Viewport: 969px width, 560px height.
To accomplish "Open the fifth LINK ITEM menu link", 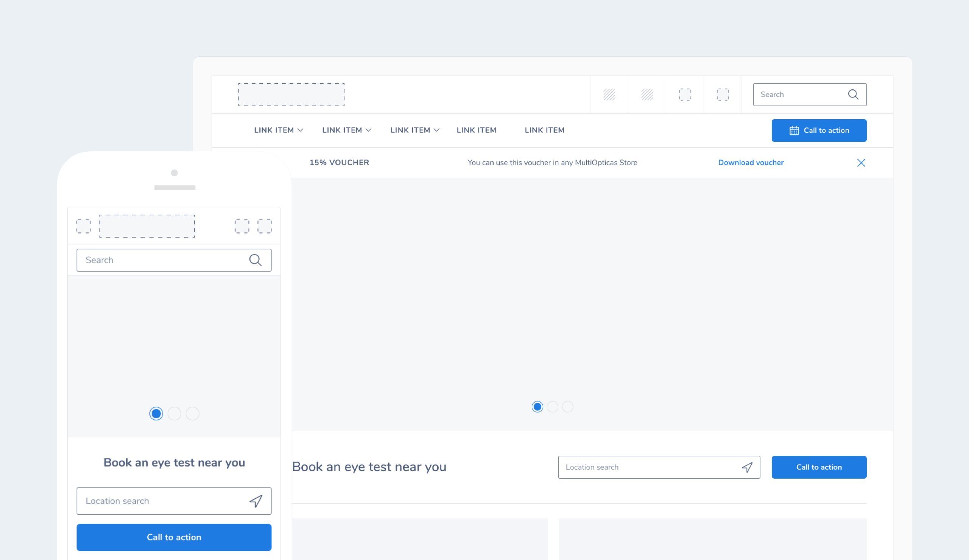I will [x=544, y=130].
